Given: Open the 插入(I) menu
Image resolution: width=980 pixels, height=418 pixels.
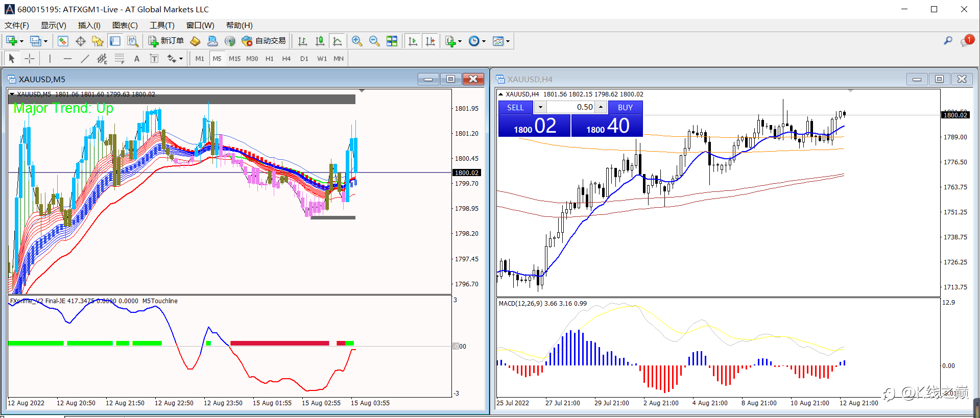Looking at the screenshot, I should pos(89,26).
